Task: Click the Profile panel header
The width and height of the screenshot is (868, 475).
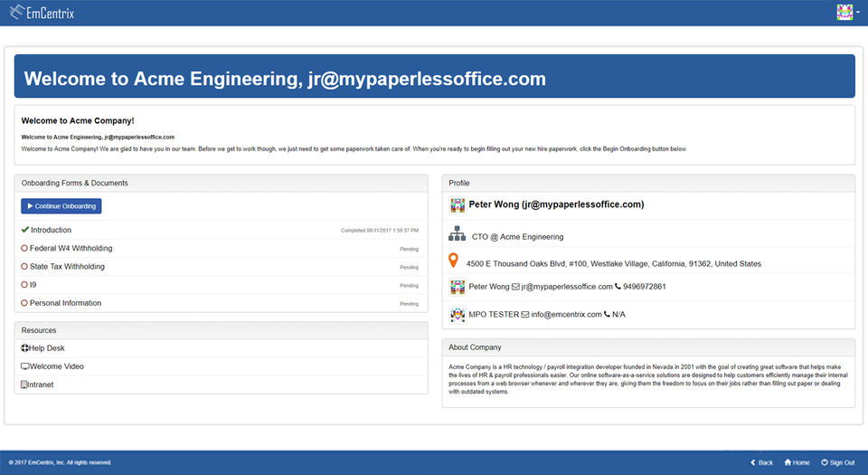Action: tap(648, 184)
